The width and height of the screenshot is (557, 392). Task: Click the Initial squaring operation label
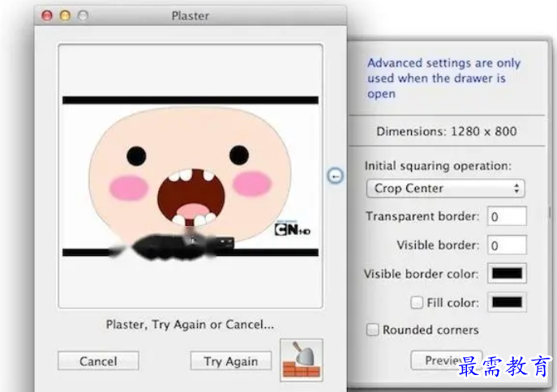coord(438,166)
